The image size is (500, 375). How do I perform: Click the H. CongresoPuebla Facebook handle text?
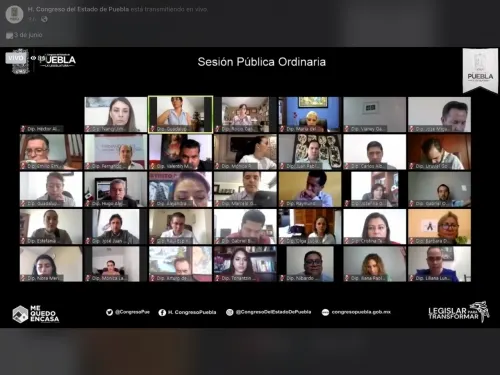(x=192, y=312)
